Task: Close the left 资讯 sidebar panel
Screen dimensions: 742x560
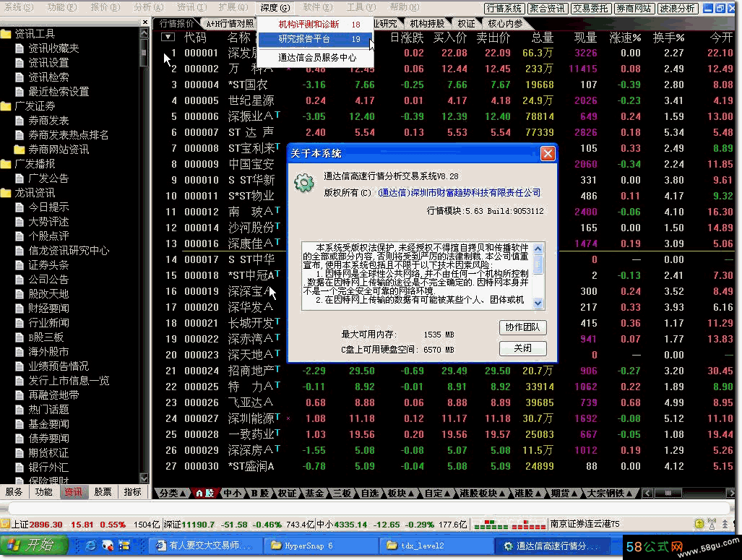Action: click(x=144, y=22)
